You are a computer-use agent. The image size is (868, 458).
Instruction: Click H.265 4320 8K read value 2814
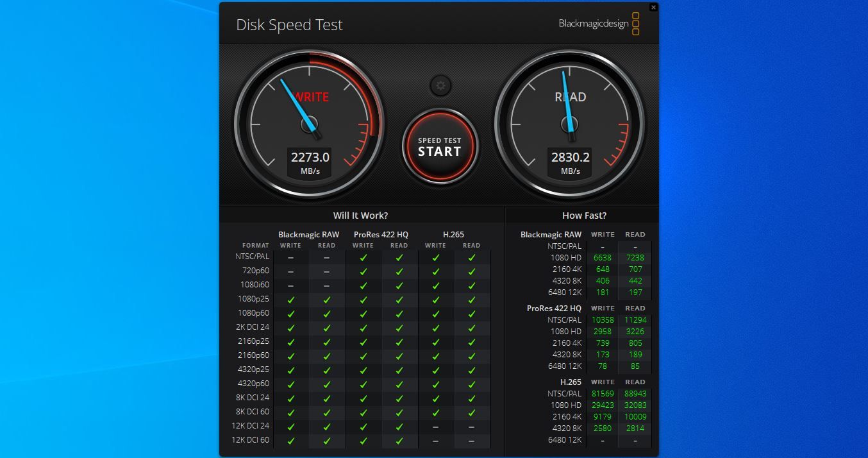click(x=635, y=428)
